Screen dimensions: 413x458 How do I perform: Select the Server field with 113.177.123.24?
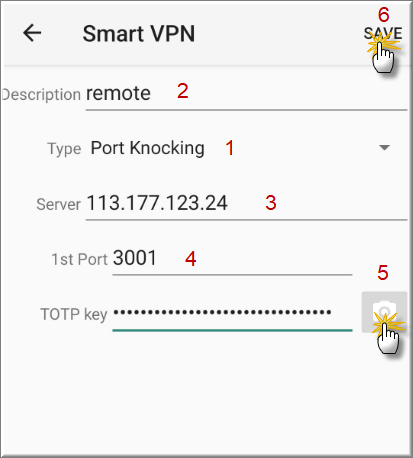tap(246, 204)
